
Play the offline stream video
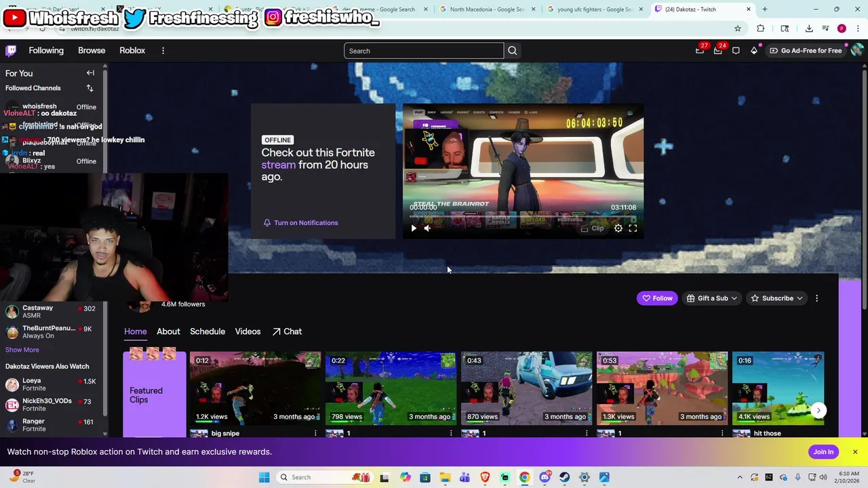(414, 228)
